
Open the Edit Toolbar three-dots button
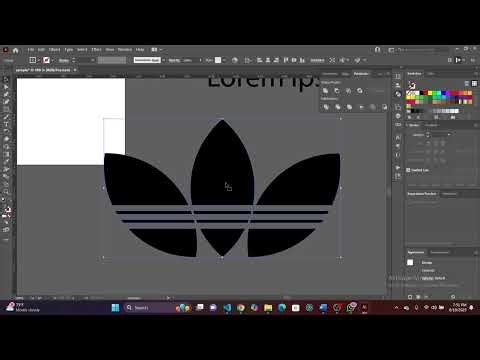tap(6, 239)
